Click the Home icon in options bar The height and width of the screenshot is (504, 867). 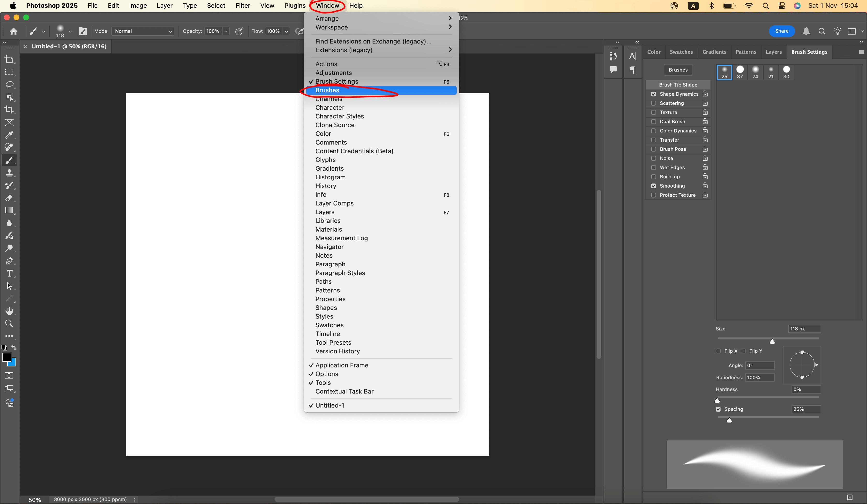pyautogui.click(x=13, y=31)
